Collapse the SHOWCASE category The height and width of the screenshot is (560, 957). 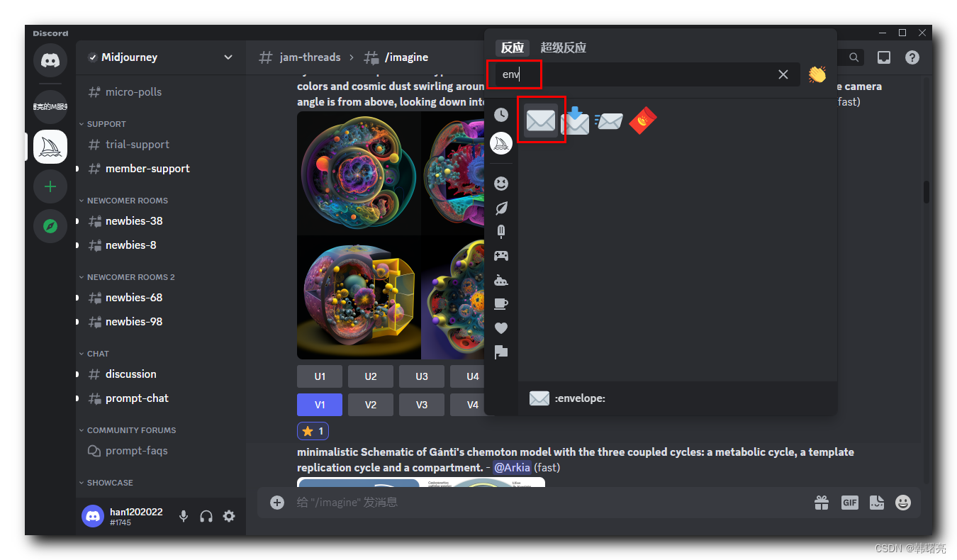click(x=106, y=483)
